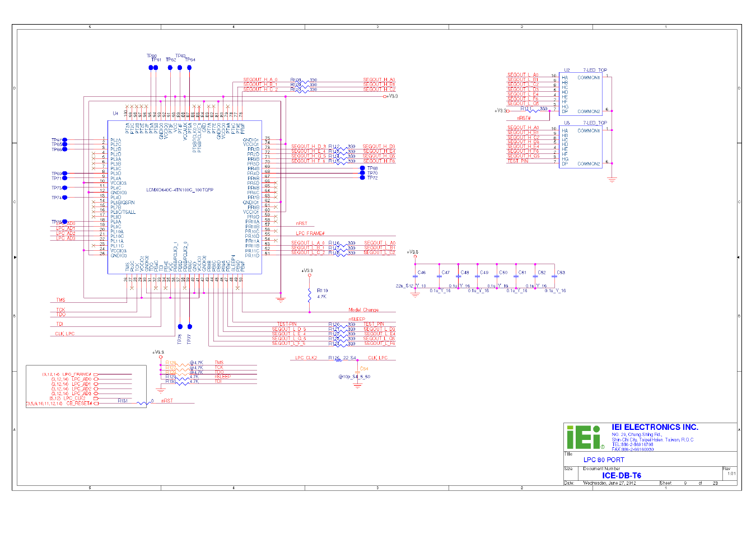The width and height of the screenshot is (756, 534).
Task: Click the date Wednesday, June 27, 2012
Action: click(609, 483)
